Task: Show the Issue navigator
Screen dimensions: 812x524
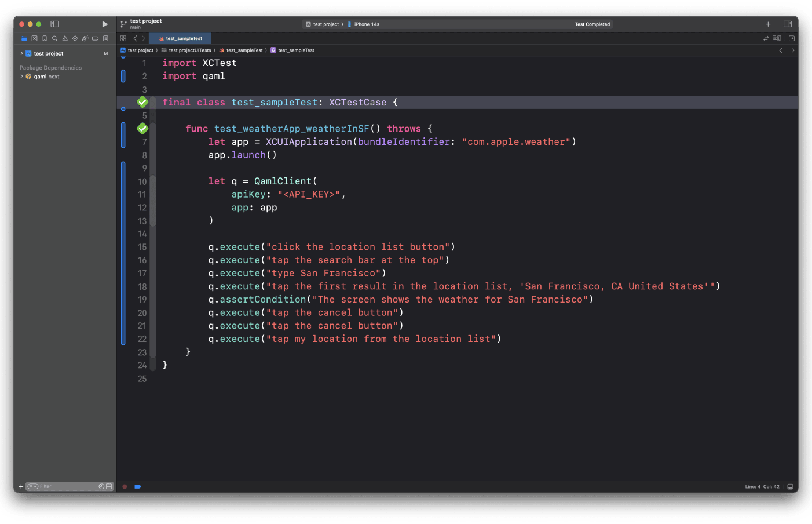Action: (65, 38)
